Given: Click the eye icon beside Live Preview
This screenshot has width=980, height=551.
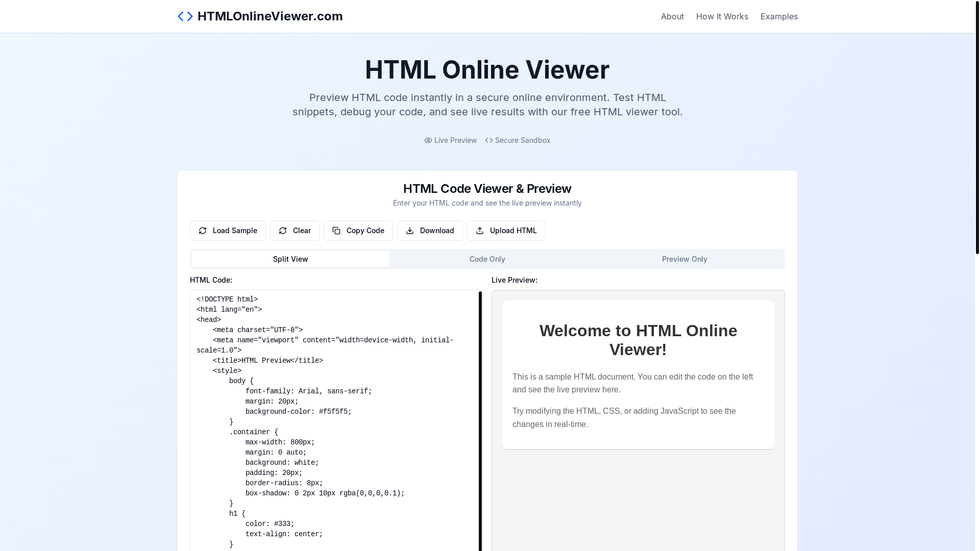Looking at the screenshot, I should [428, 140].
